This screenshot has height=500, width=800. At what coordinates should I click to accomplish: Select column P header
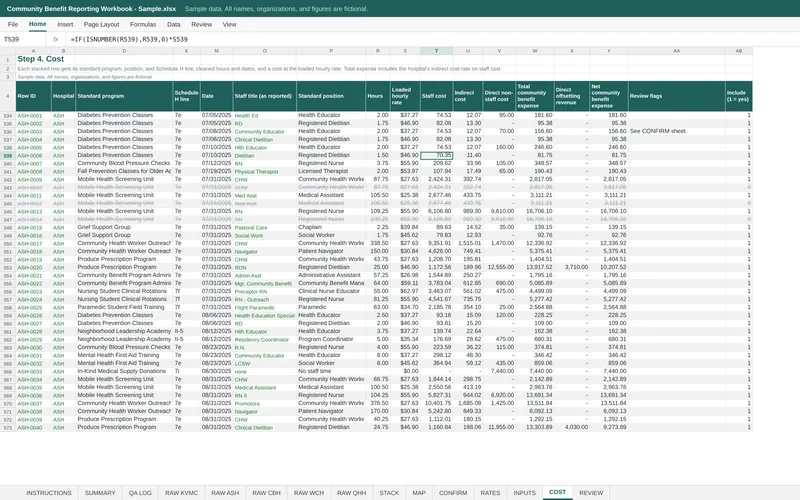click(x=331, y=51)
